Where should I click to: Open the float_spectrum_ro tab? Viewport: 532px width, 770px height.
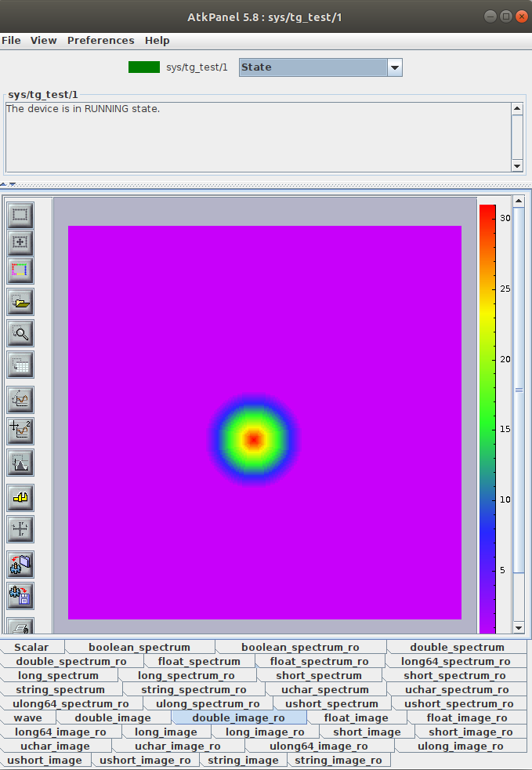(320, 662)
